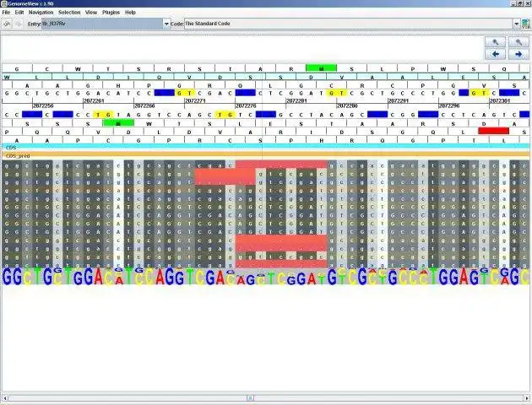The image size is (532, 405).
Task: Click ruler position 2072286
Action: pyautogui.click(x=347, y=105)
